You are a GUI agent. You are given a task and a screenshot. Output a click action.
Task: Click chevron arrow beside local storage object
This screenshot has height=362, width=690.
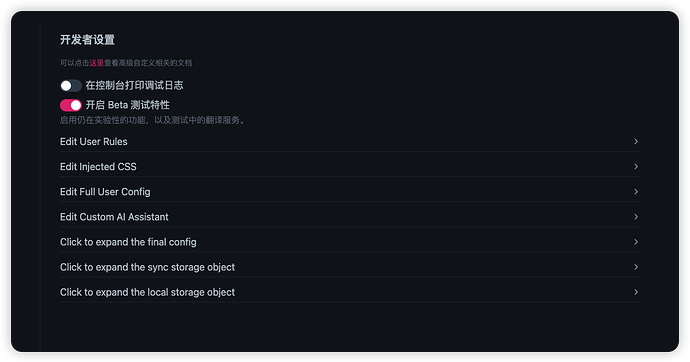click(x=636, y=292)
